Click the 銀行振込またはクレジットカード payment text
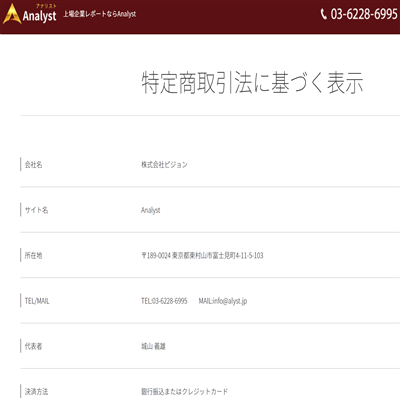This screenshot has height=400, width=400. [x=184, y=391]
